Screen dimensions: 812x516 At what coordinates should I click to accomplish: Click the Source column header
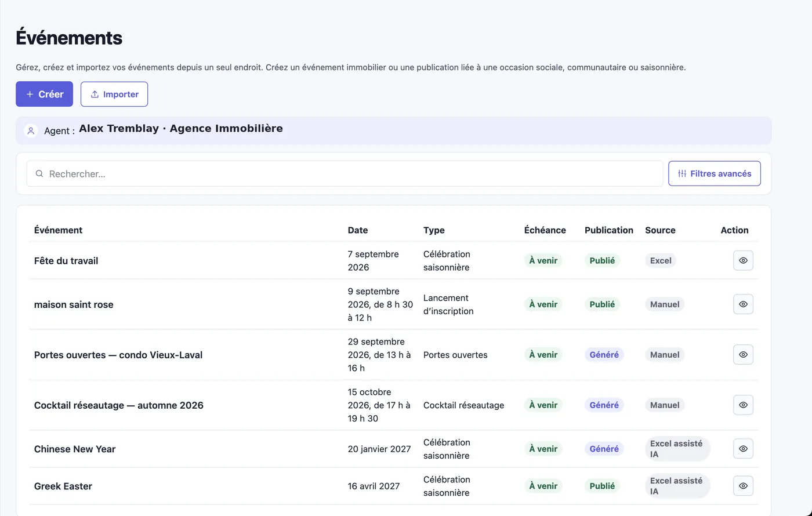pos(660,230)
